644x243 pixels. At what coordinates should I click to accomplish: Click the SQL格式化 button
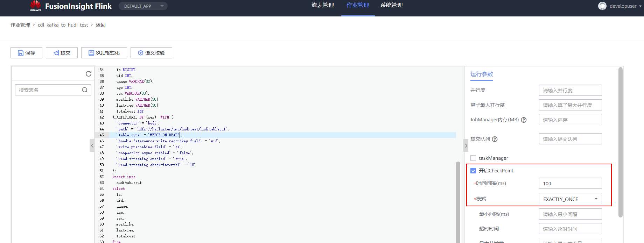click(104, 53)
